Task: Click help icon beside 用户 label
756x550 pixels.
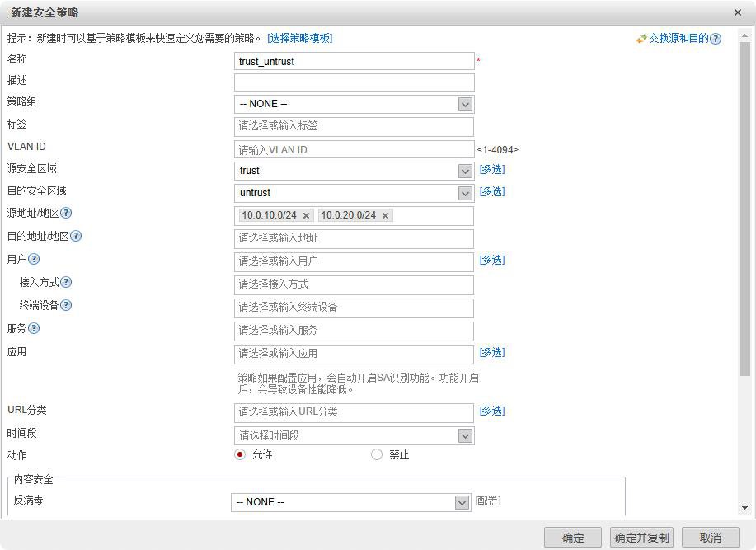Action: point(34,259)
